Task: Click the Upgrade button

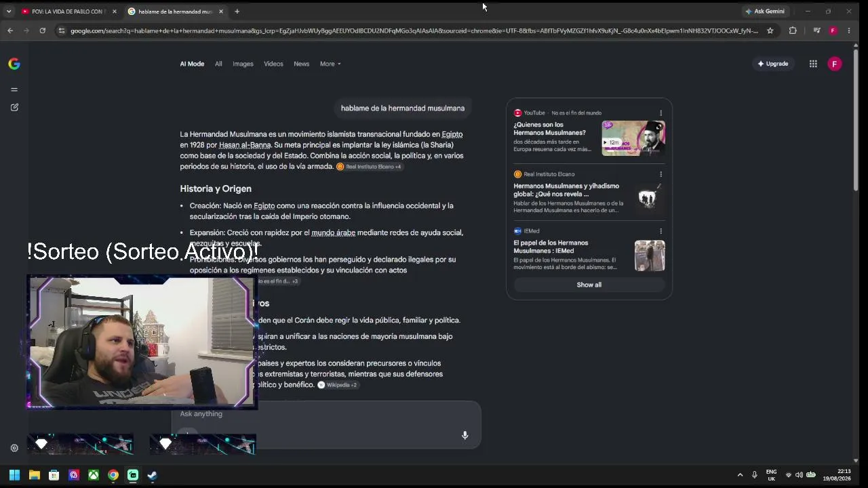Action: [773, 64]
